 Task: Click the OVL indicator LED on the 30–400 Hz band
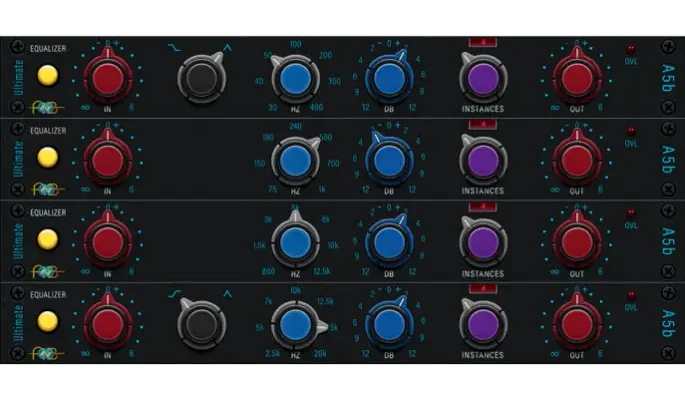630,49
